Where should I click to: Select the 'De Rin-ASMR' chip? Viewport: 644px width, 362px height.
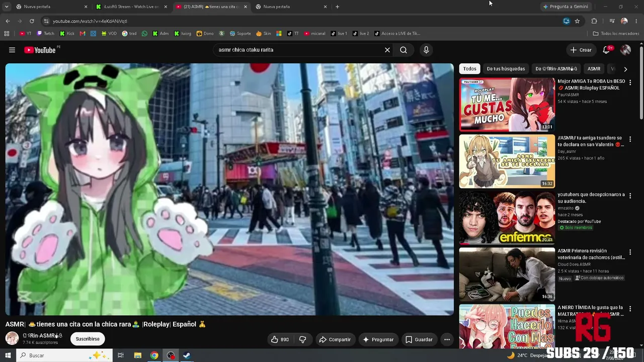point(556,69)
